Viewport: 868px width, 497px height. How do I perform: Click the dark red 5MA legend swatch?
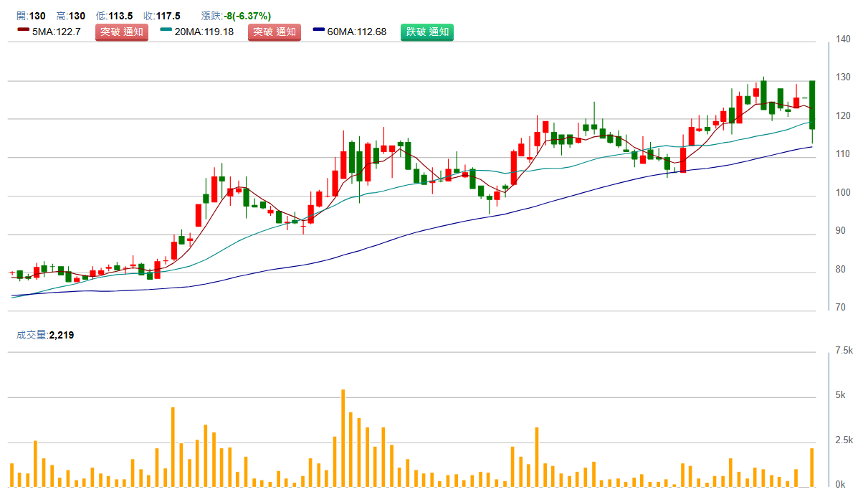pyautogui.click(x=24, y=31)
